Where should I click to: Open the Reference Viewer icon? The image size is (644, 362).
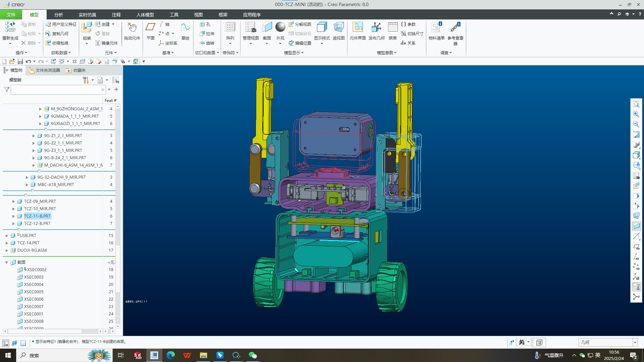(455, 27)
